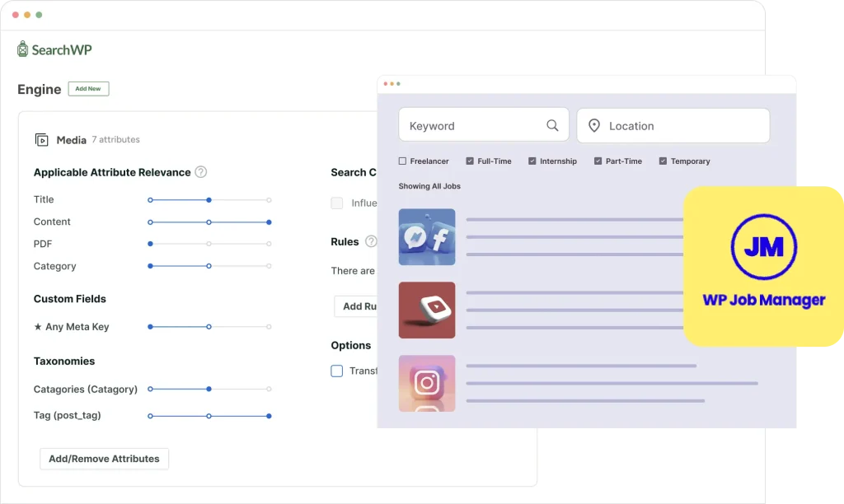Screen dimensions: 844x504
Task: Click the 'There are' rules text
Action: (x=353, y=271)
